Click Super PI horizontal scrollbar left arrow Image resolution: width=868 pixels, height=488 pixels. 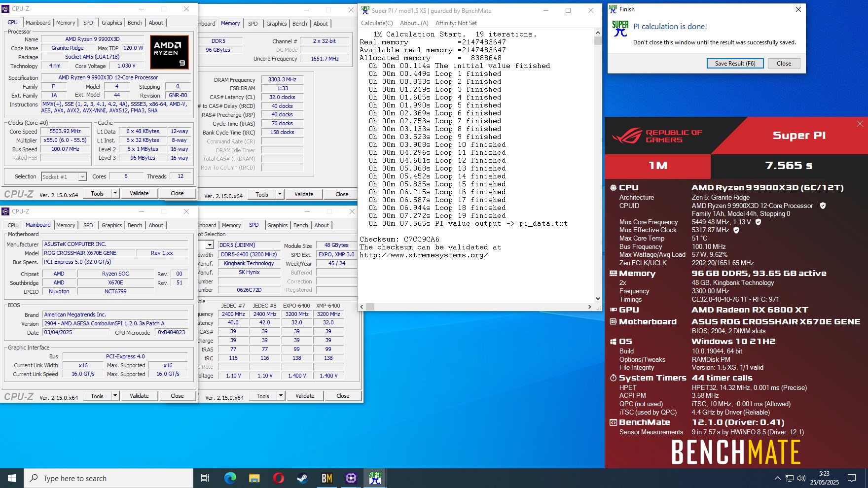(x=362, y=307)
